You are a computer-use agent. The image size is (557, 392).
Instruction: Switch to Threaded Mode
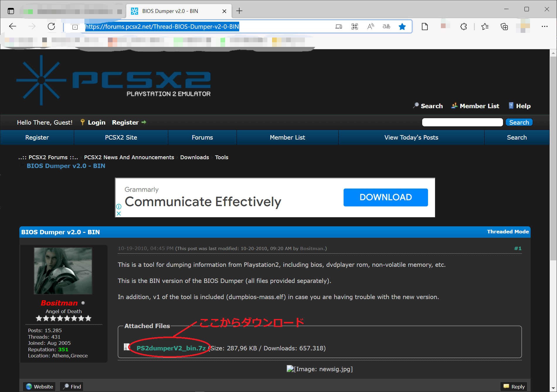(x=508, y=232)
